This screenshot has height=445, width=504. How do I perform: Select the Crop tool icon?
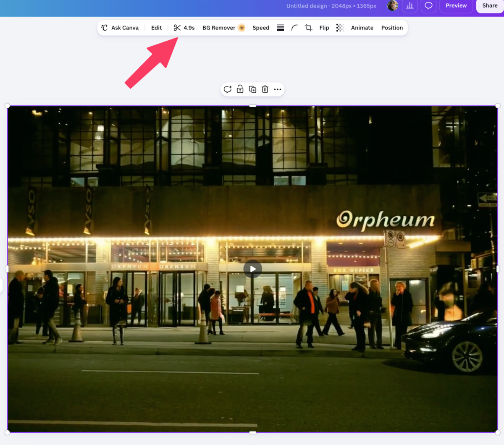coord(309,28)
